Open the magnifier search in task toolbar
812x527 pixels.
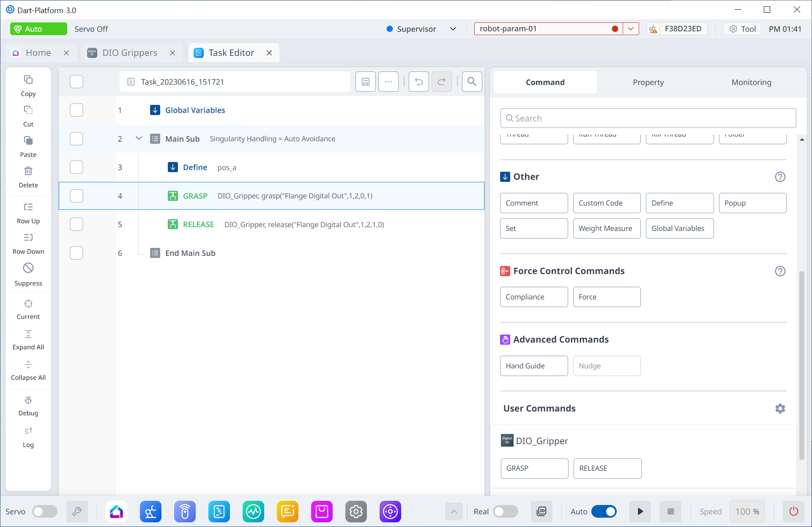(472, 82)
